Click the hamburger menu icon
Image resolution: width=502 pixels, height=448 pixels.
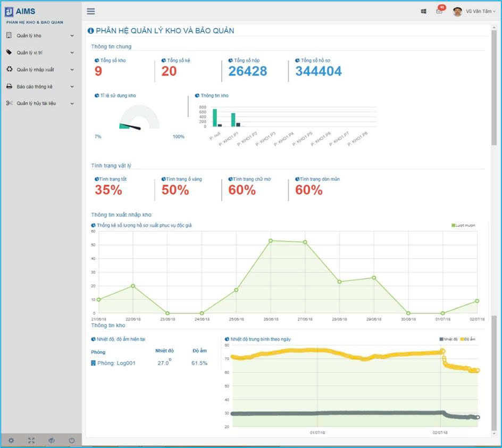91,11
